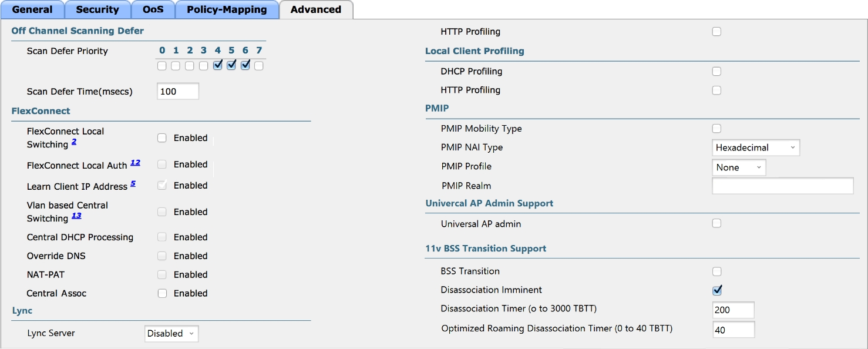
Task: Open footnote 5 link for Learn Client IP Address
Action: pyautogui.click(x=133, y=184)
